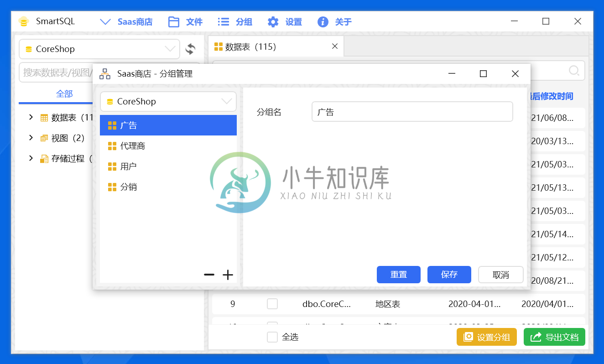
Task: Edit the 分组名 text field
Action: 412,112
